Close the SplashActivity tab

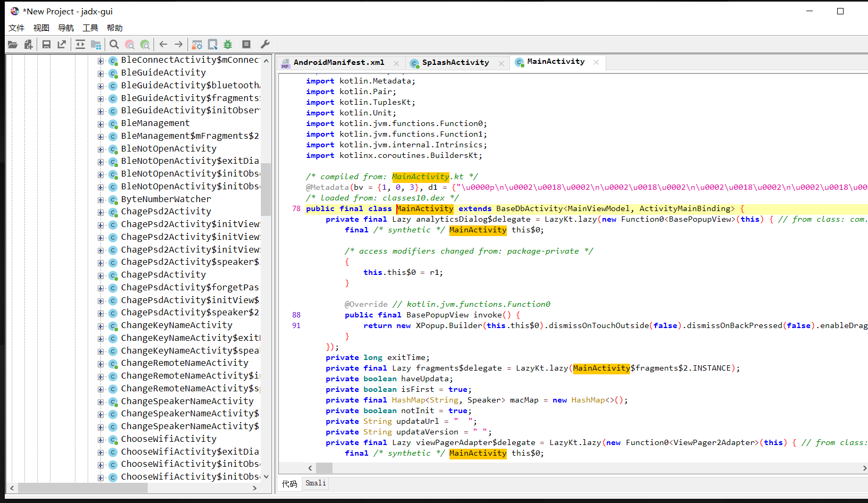[x=501, y=63]
